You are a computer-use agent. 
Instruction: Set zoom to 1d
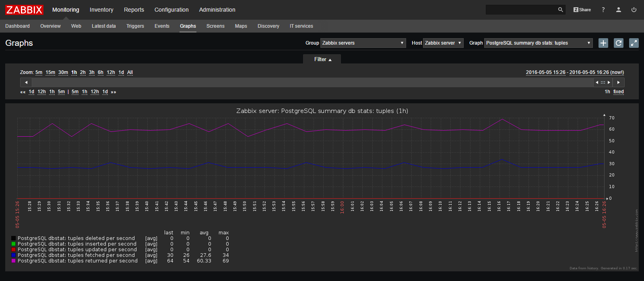click(121, 72)
